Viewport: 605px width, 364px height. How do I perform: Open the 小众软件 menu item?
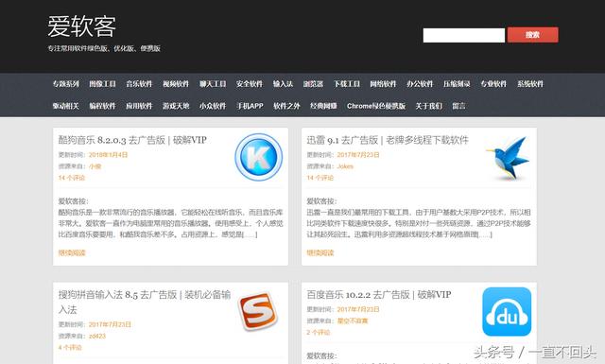[213, 106]
